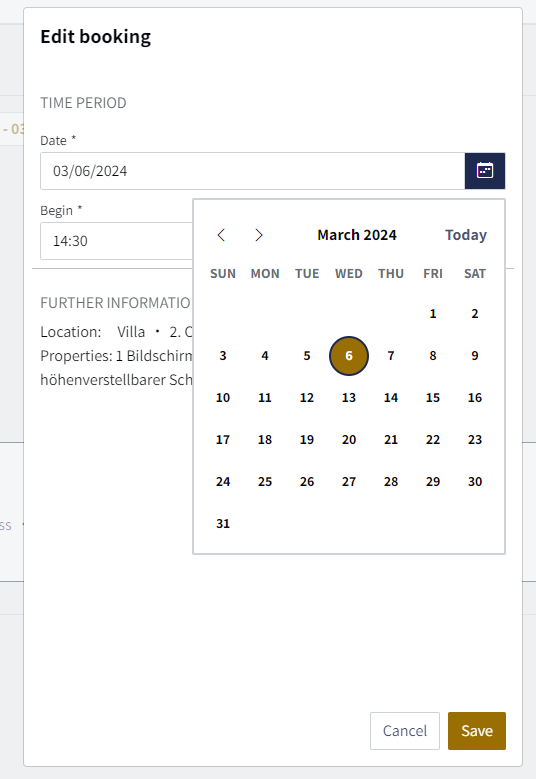This screenshot has height=779, width=536.
Task: Cancel the booking edit
Action: pos(405,731)
